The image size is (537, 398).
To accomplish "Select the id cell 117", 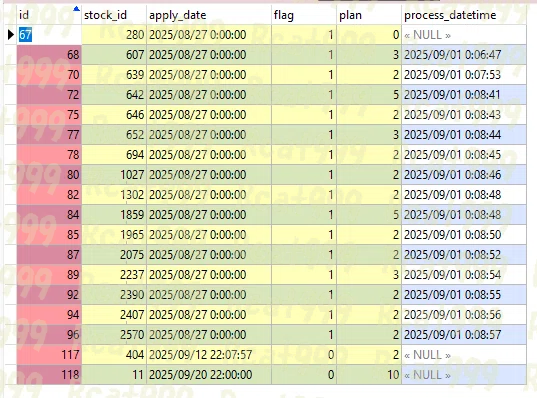I will pyautogui.click(x=49, y=355).
